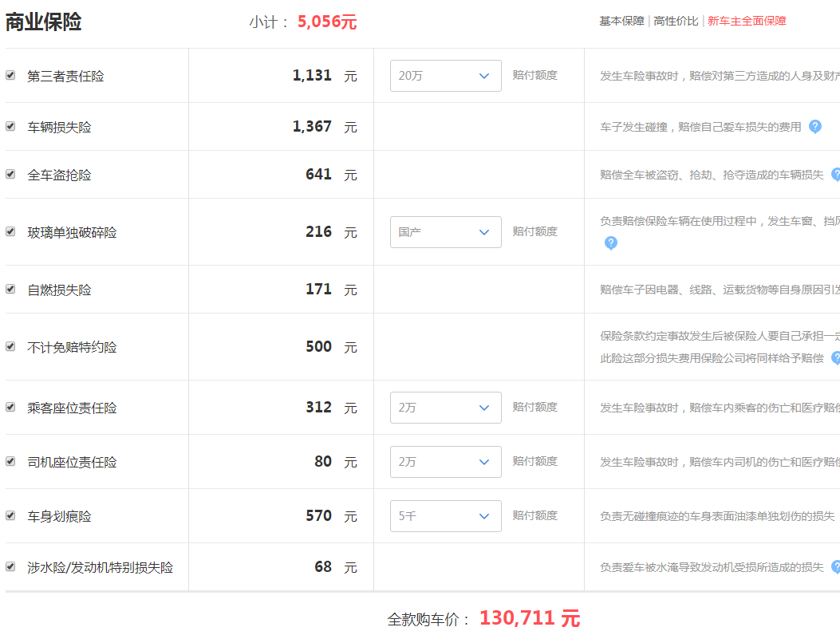Click the 130,711 元 total price
This screenshot has width=840, height=627.
coord(529,618)
